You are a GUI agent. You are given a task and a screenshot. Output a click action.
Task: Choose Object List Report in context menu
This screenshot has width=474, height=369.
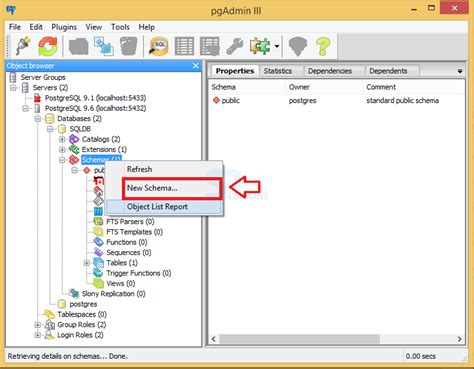point(164,207)
